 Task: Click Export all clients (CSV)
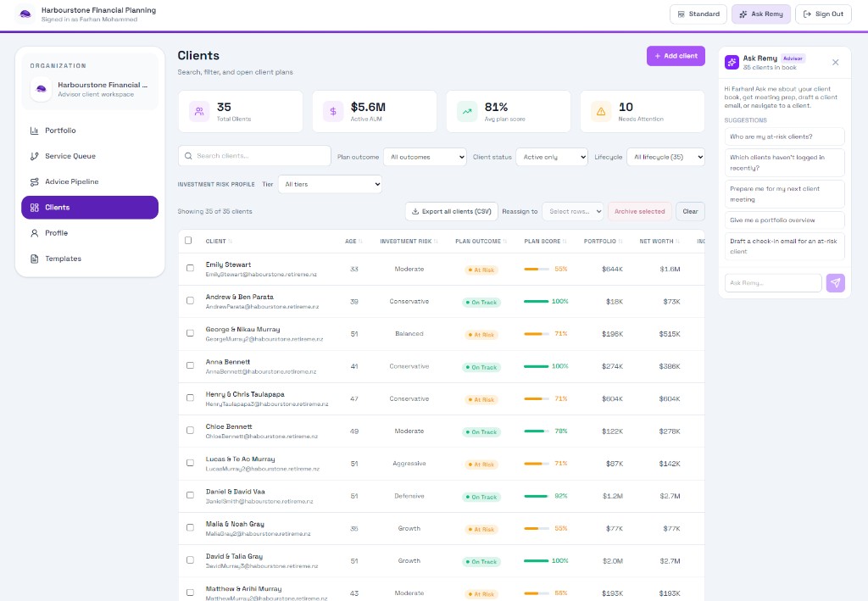452,211
